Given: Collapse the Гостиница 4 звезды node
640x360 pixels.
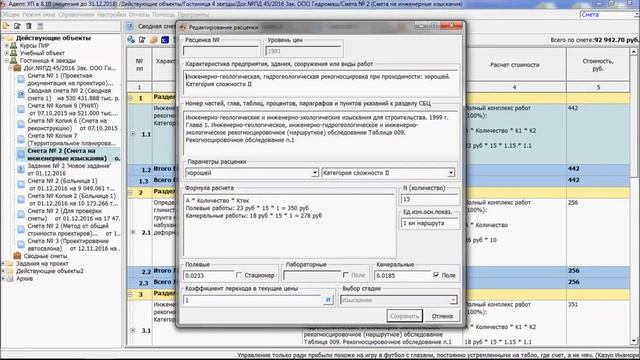Looking at the screenshot, I should 6,60.
